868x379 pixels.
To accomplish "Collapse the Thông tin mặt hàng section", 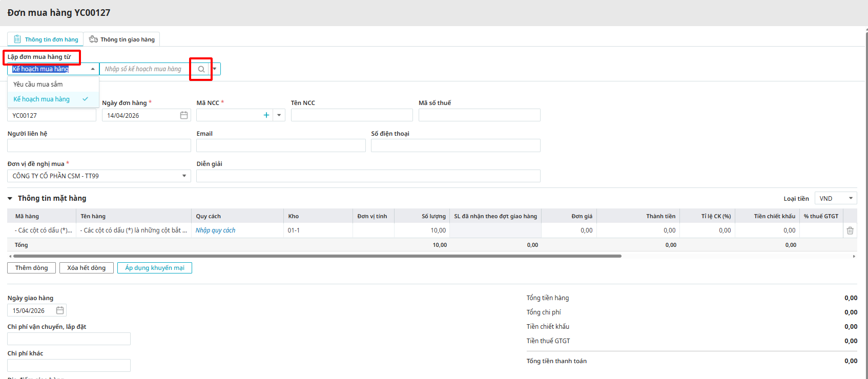I will coord(10,199).
